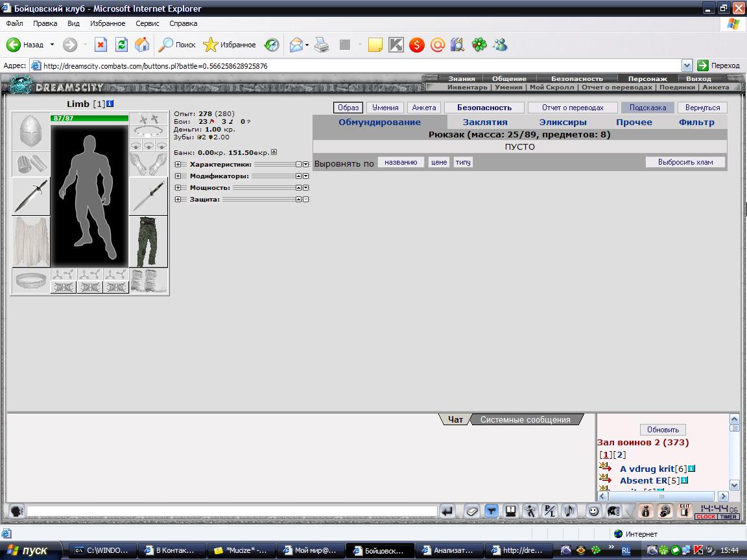Open the Mail icon dropdown arrow
This screenshot has height=560, width=747.
click(307, 45)
